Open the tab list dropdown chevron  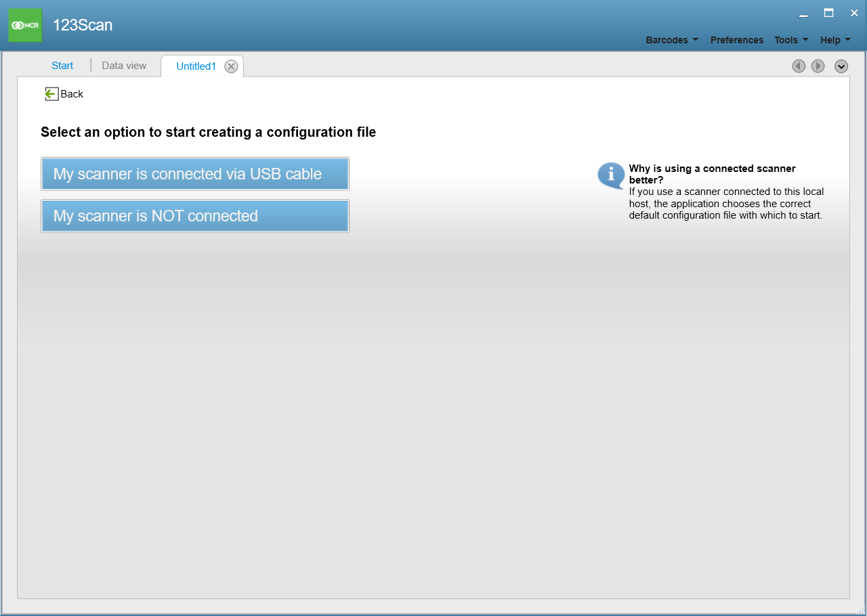pos(841,66)
